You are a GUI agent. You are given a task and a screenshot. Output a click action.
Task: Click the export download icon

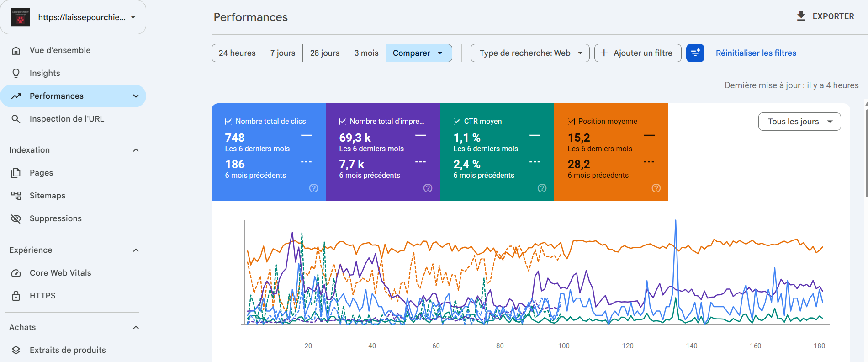click(801, 16)
